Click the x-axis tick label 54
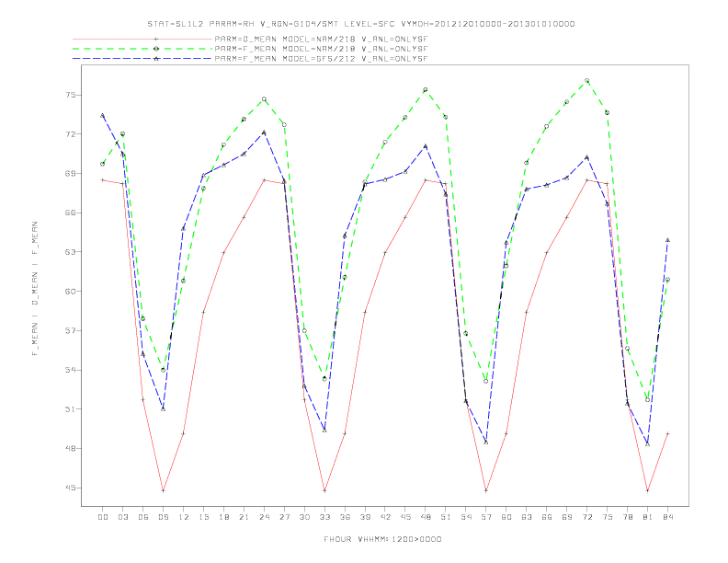728x563 pixels. tap(466, 517)
